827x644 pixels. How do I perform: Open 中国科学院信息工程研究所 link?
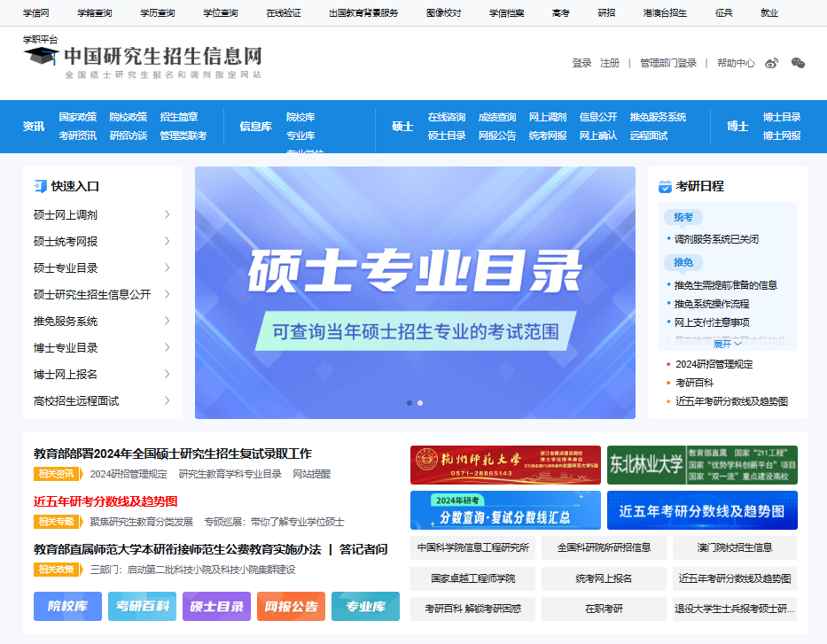click(472, 548)
